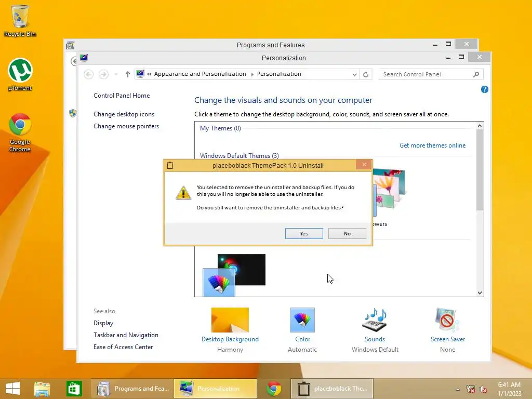Open File Explorer from the taskbar
The height and width of the screenshot is (399, 532).
(42, 389)
